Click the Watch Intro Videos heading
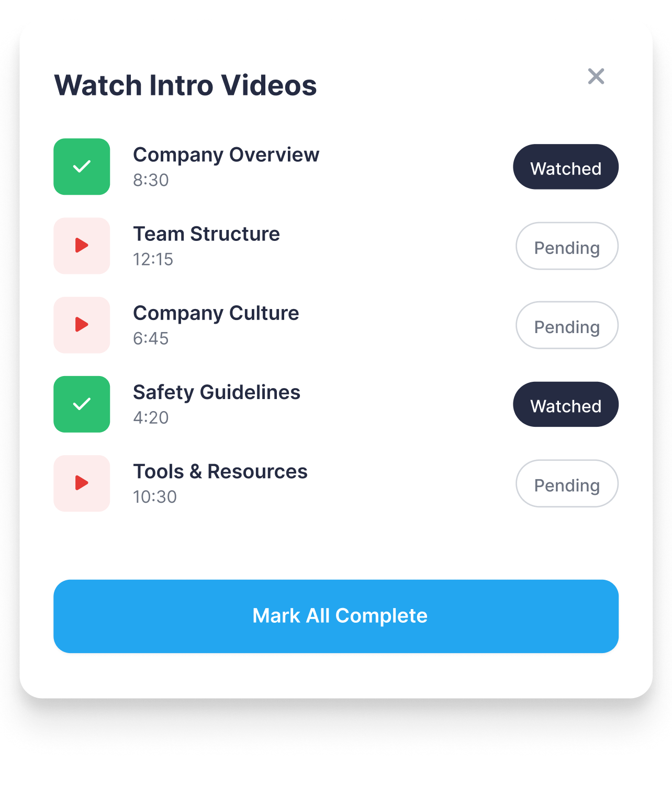This screenshot has height=795, width=672. click(185, 85)
